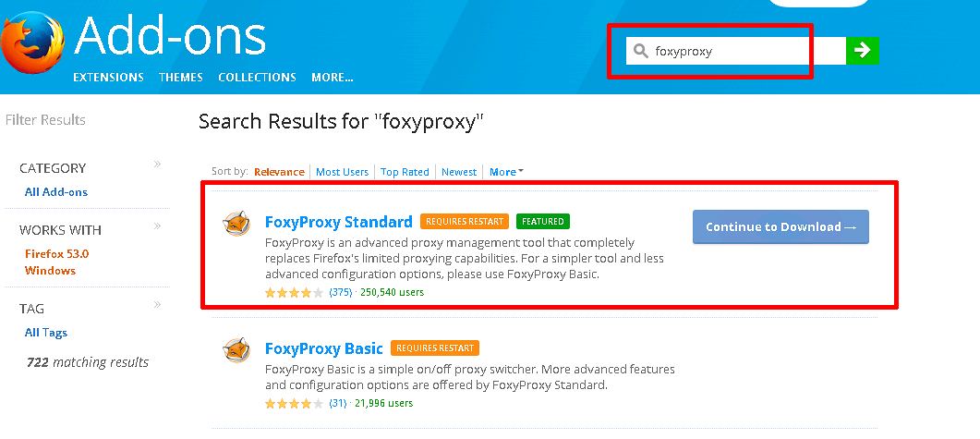Screen dimensions: 980x439
Task: Click the Firefox logo icon
Action: click(31, 45)
